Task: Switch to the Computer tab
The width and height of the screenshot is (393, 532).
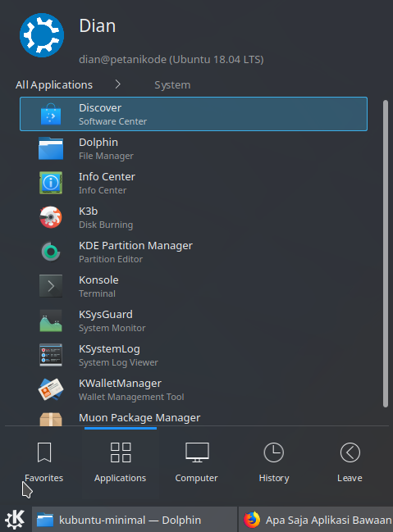Action: 196,463
